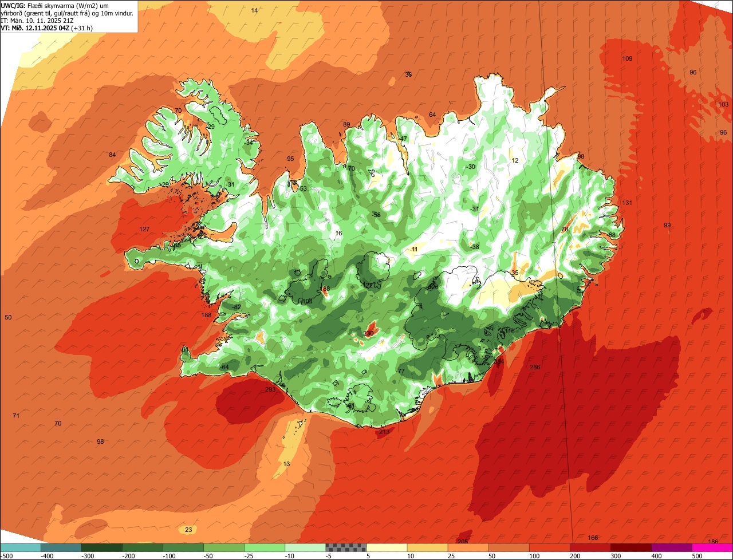Screen dimensions: 733x560
Task: Click the map value 127
Action: [144, 229]
